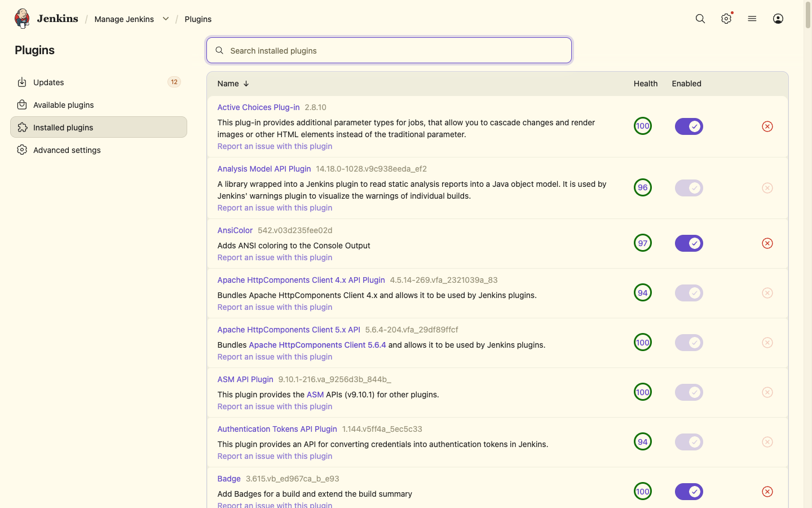Open the search magnifier in header
The height and width of the screenshot is (508, 812).
click(x=700, y=19)
